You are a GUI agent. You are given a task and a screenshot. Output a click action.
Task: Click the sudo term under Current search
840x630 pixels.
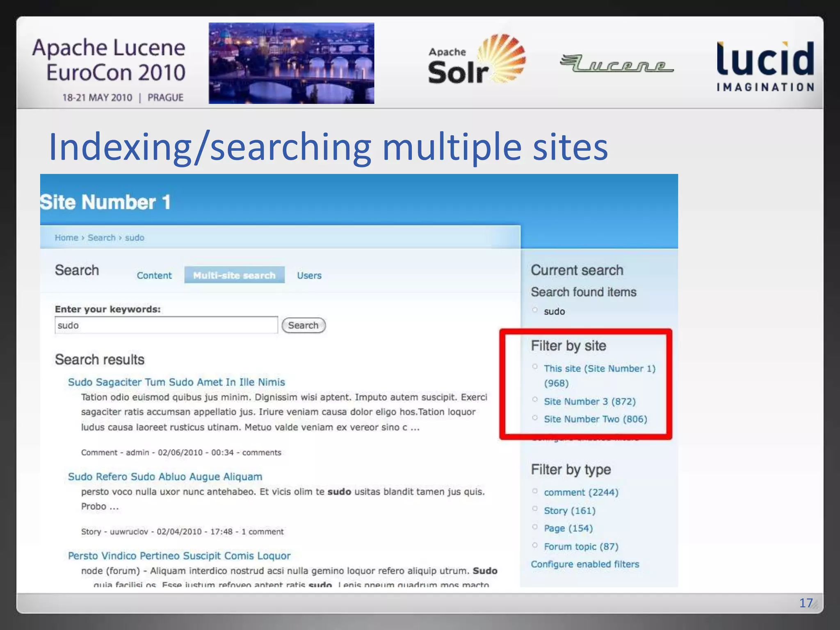click(554, 311)
